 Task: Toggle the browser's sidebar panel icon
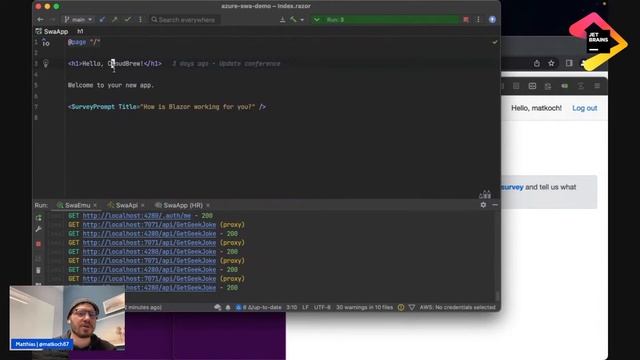tap(569, 63)
